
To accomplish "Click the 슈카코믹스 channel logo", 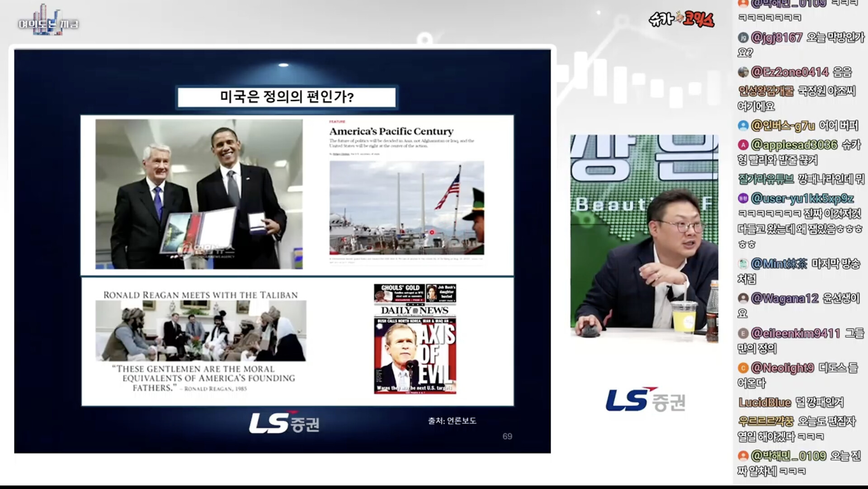I will click(681, 19).
